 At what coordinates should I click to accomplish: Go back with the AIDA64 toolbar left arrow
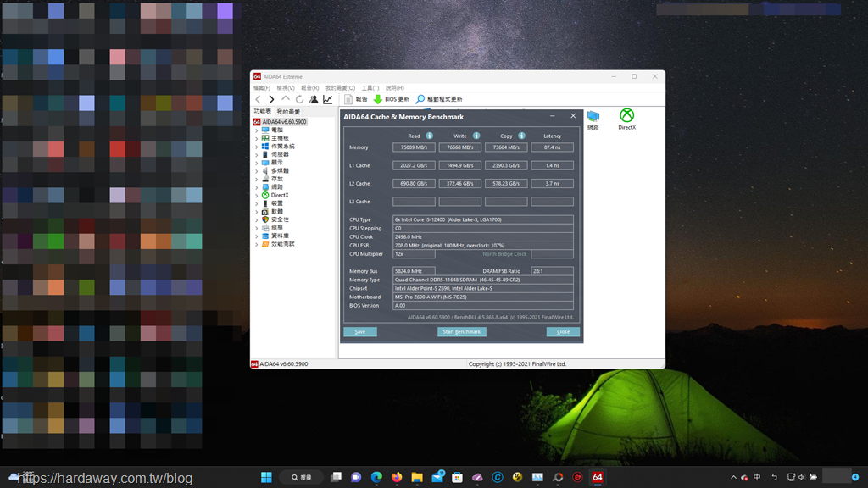tap(258, 99)
